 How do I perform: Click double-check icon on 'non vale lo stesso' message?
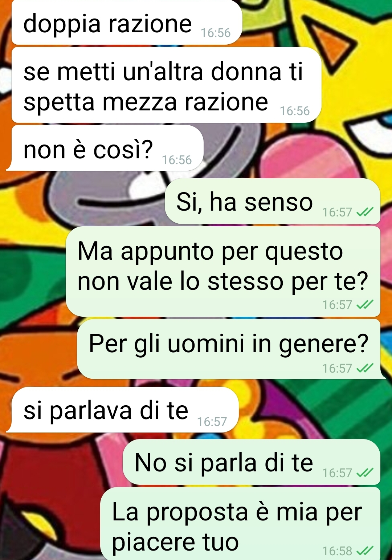[x=365, y=305]
